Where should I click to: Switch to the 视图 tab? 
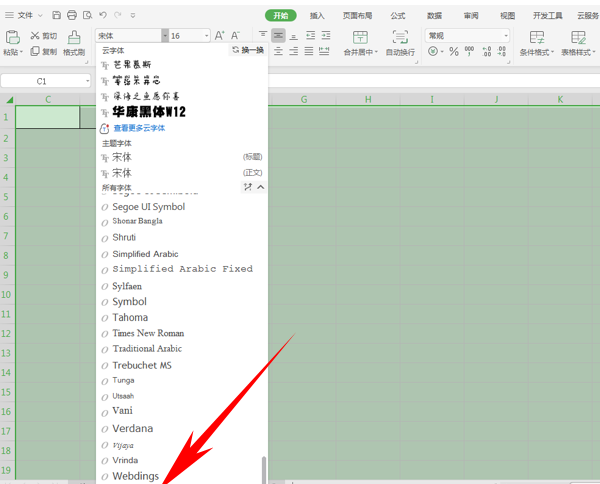coord(507,15)
